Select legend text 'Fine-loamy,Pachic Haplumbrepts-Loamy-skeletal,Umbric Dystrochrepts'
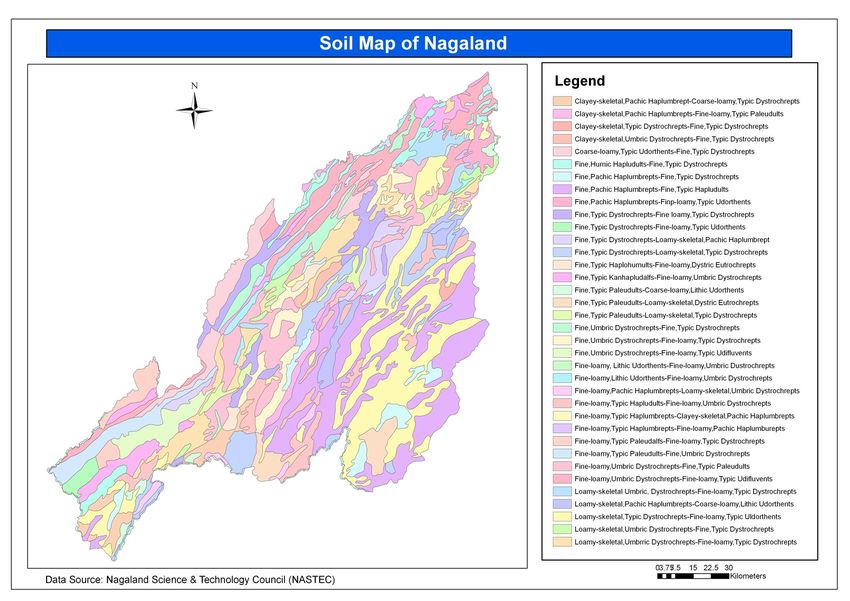Image resolution: width=850 pixels, height=601 pixels. tap(687, 391)
